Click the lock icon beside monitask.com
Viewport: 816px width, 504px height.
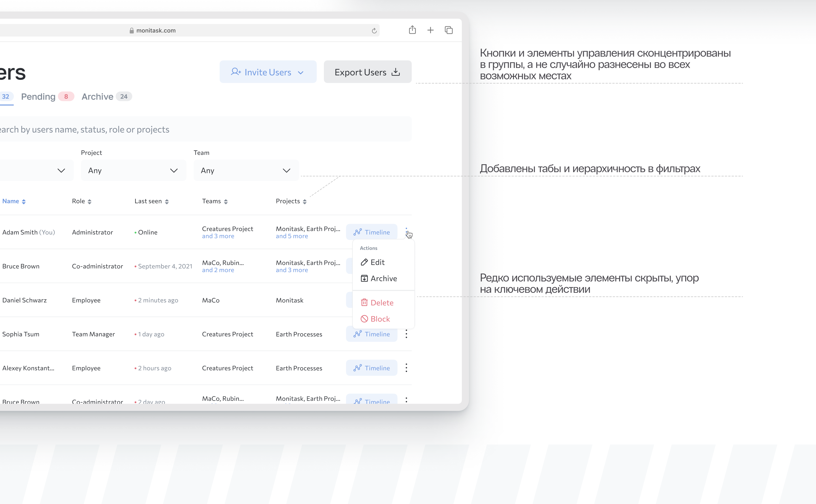131,31
